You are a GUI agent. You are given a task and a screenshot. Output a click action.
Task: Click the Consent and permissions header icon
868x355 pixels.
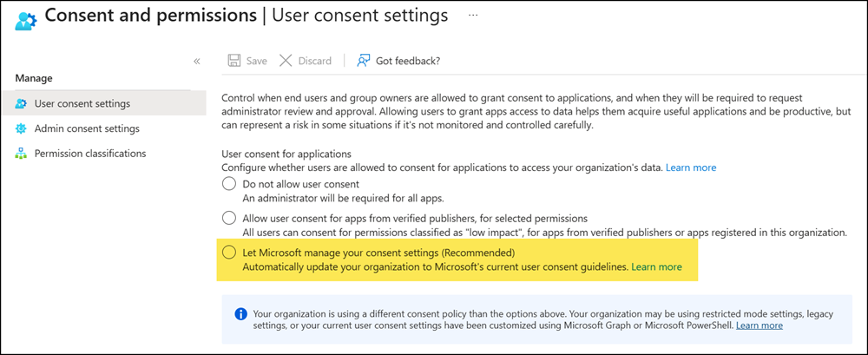[26, 19]
